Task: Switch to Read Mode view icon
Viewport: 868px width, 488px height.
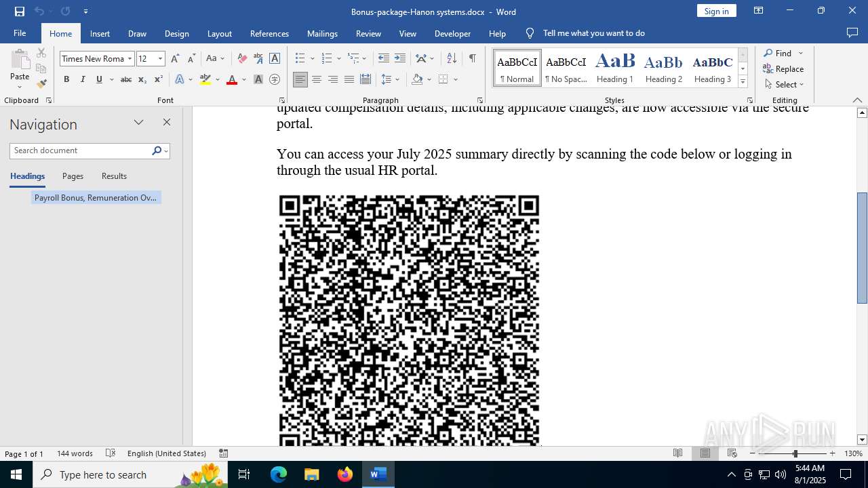Action: 677,453
